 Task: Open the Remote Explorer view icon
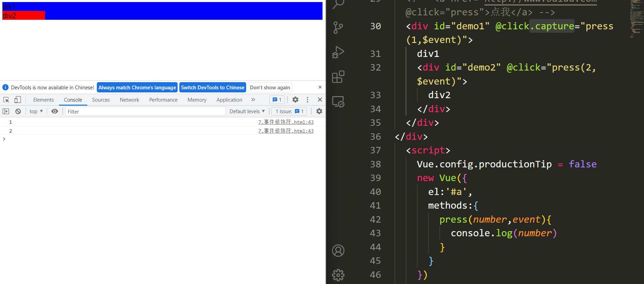tap(338, 101)
